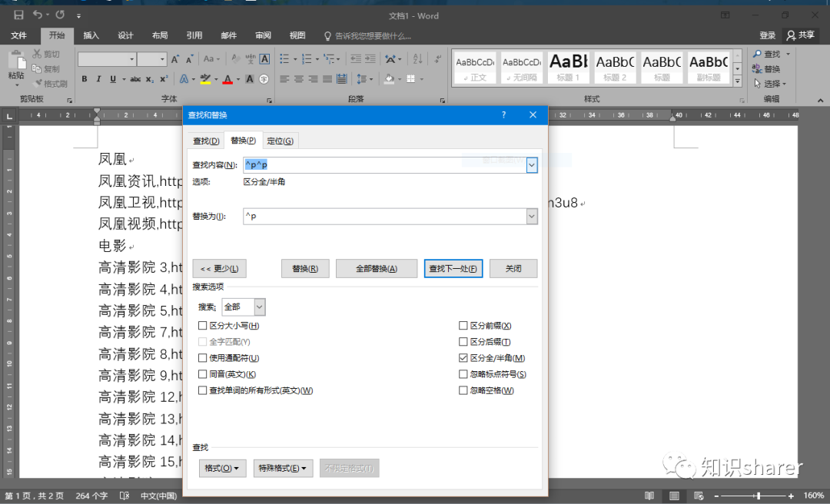Click the bullet list icon
This screenshot has height=504, width=830.
284,58
